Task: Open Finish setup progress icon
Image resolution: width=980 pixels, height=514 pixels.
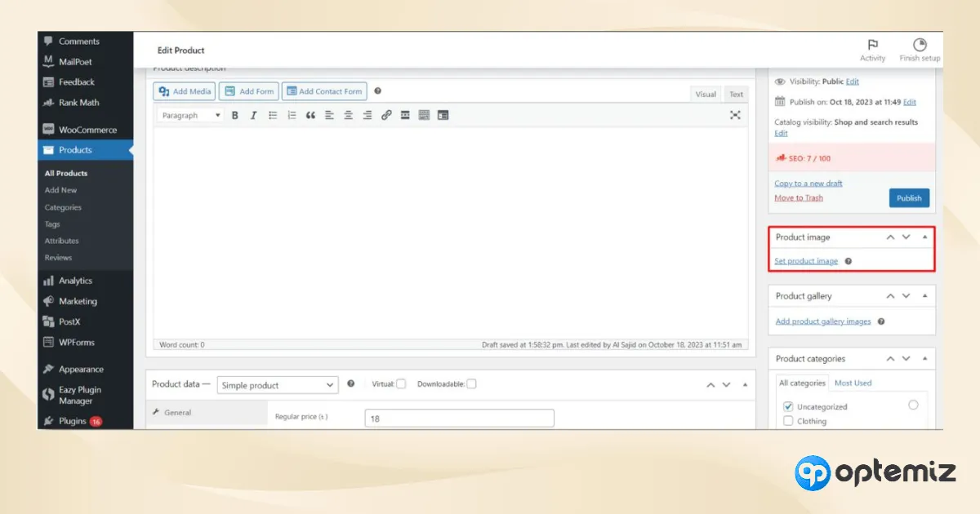Action: point(920,45)
